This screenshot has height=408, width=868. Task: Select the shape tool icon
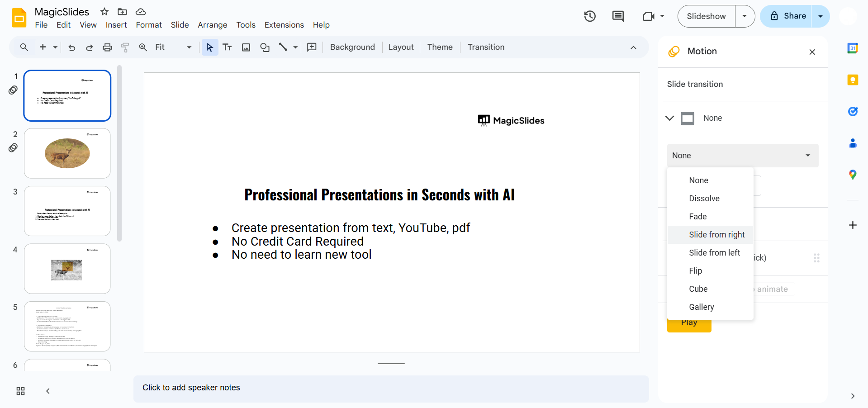coord(265,47)
